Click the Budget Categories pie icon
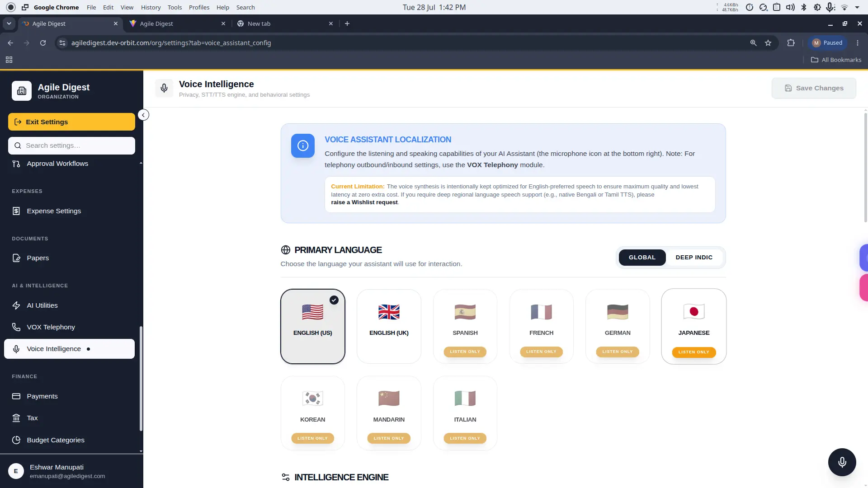 (16, 440)
